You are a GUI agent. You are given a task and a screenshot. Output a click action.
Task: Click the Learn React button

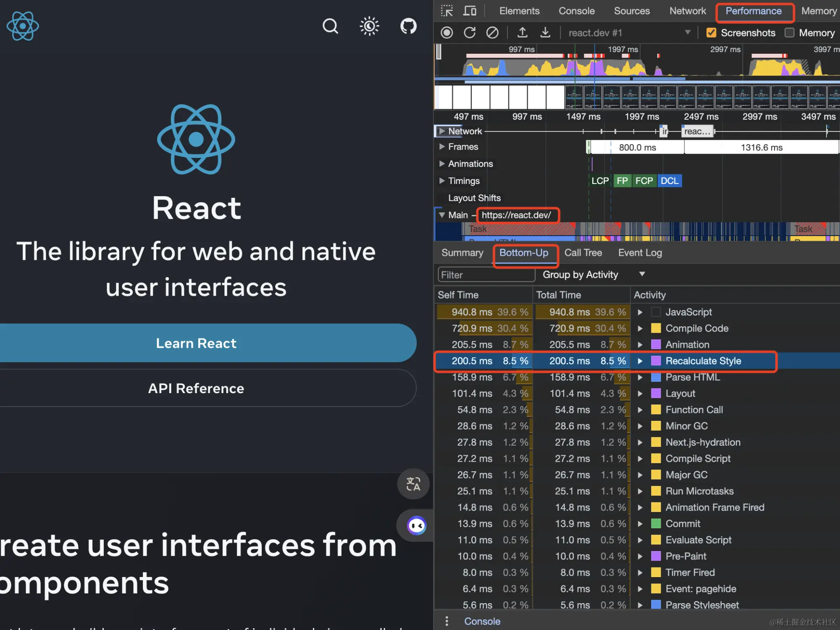196,343
